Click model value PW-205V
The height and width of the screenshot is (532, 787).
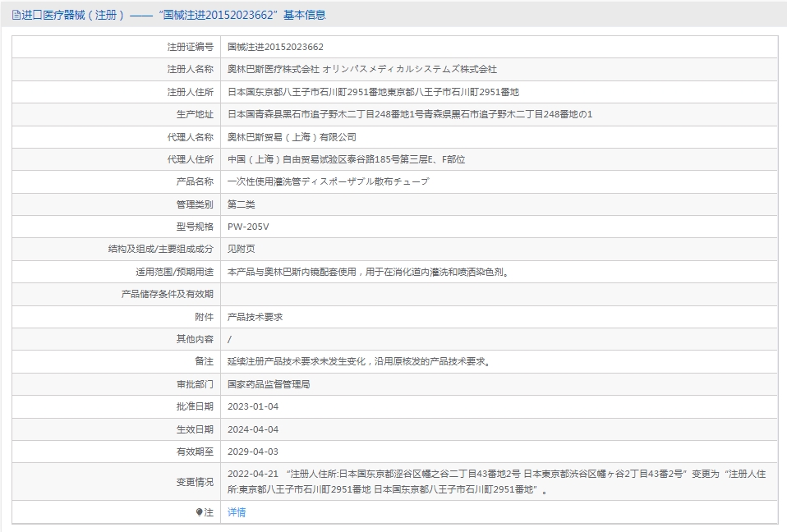tap(248, 227)
